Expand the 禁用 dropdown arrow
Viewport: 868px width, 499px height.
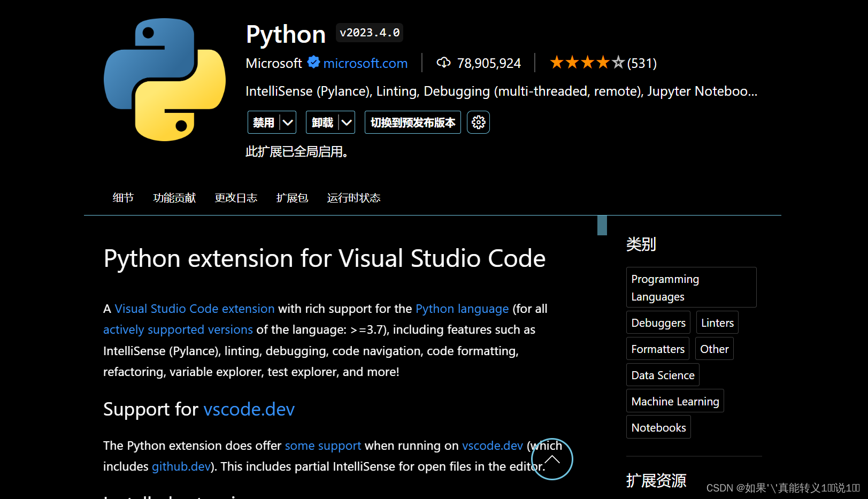[288, 122]
